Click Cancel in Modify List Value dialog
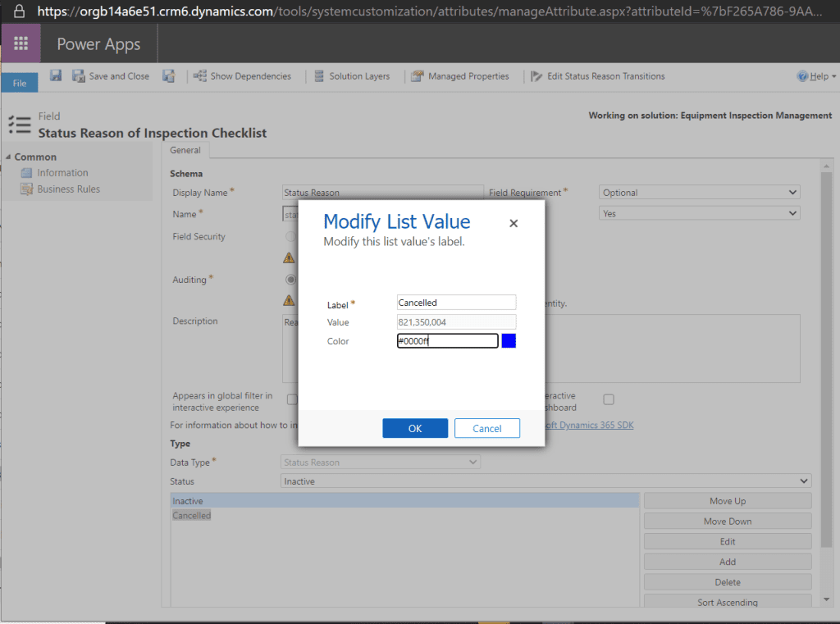 [487, 428]
